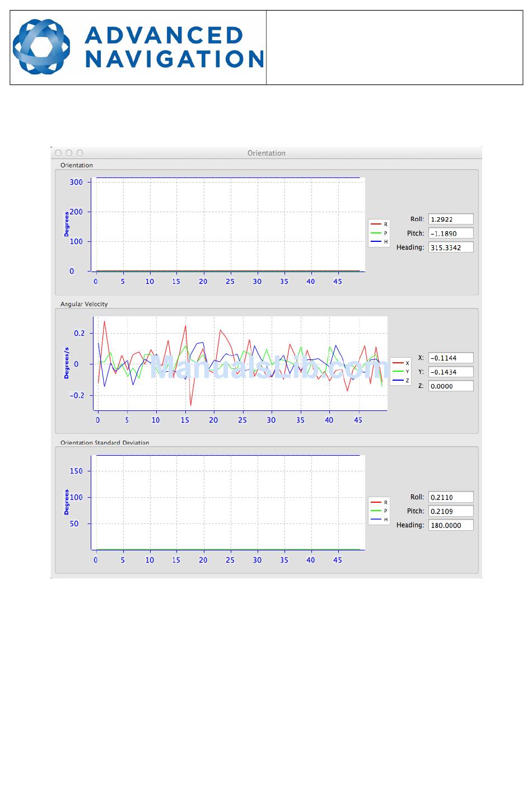Click green P legend marker in Standard Deviation chart
Image resolution: width=532 pixels, height=795 pixels.
click(x=376, y=511)
